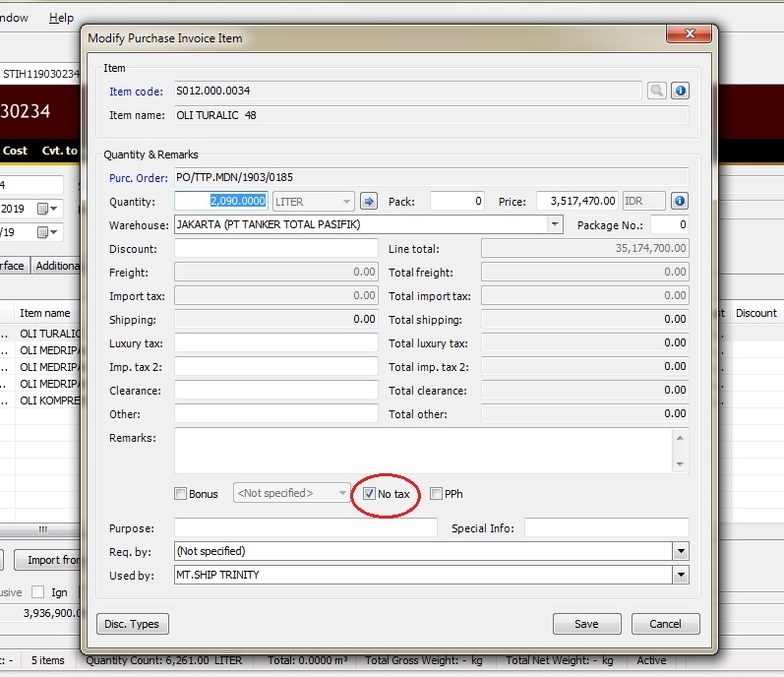Close the Modify Purchase Invoice Item dialog
The image size is (784, 677).
pyautogui.click(x=689, y=34)
